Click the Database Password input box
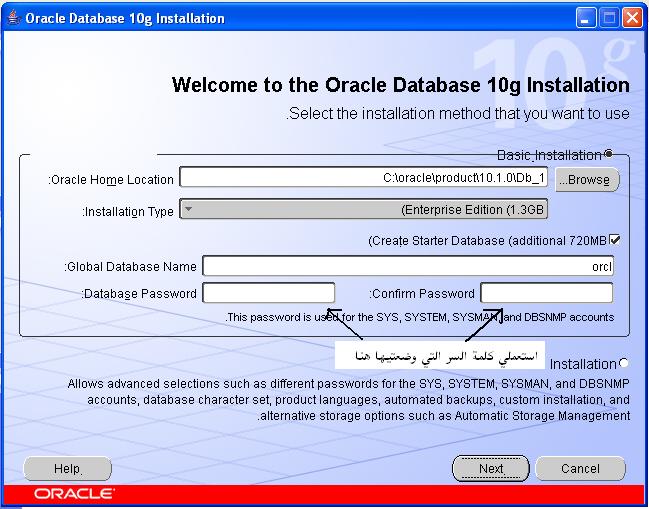Image resolution: width=649 pixels, height=509 pixels. (269, 293)
